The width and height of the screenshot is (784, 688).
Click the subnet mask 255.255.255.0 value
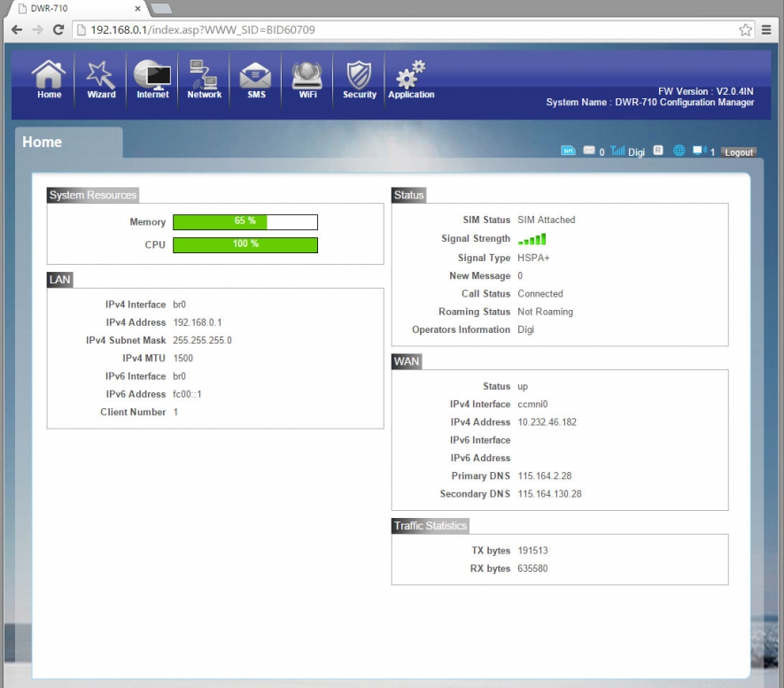point(203,340)
